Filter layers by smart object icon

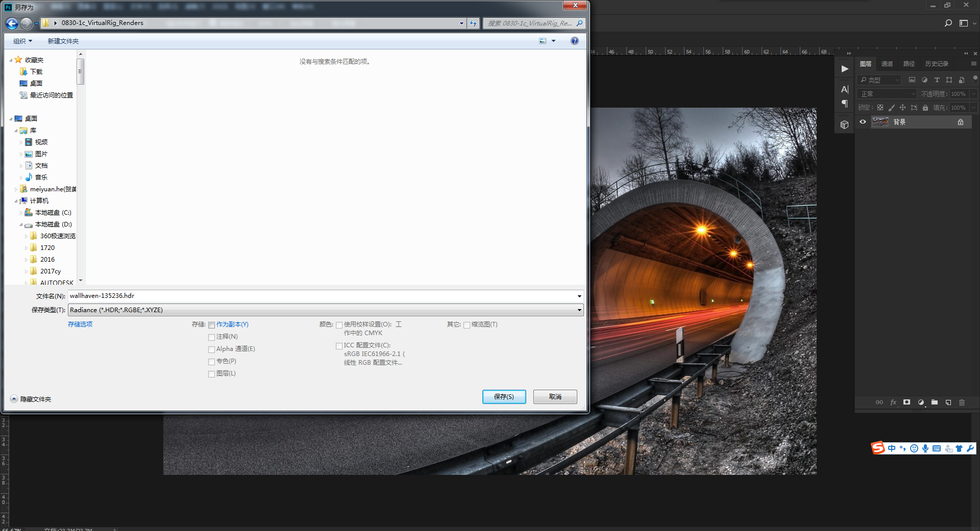pyautogui.click(x=962, y=80)
